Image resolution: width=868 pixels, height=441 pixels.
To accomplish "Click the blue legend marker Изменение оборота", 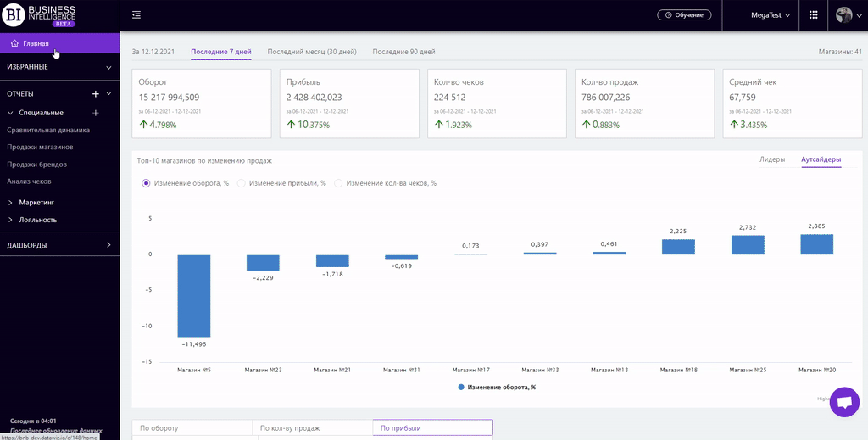I will pyautogui.click(x=461, y=387).
